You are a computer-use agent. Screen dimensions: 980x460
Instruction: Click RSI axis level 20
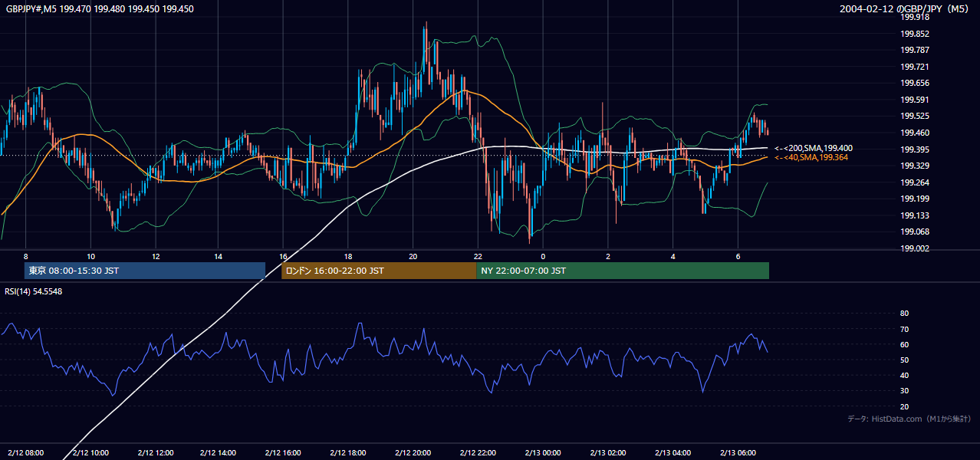click(x=904, y=406)
